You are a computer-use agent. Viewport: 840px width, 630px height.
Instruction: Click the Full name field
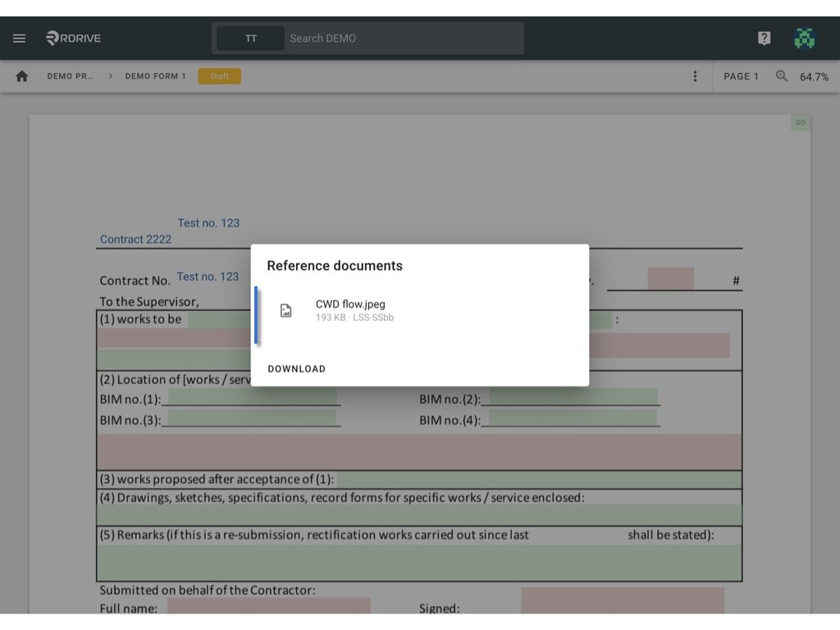(269, 606)
